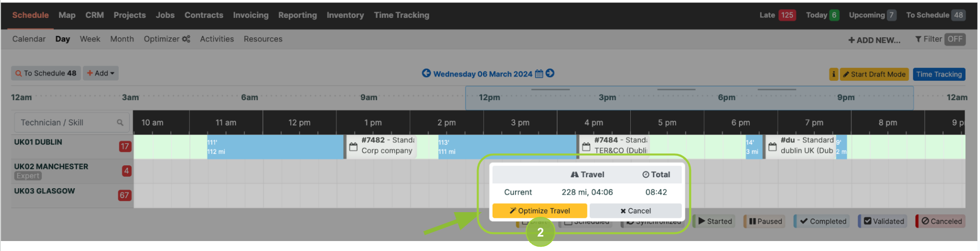Expand the Add dropdown
Viewport: 980px width, 251px height.
101,73
